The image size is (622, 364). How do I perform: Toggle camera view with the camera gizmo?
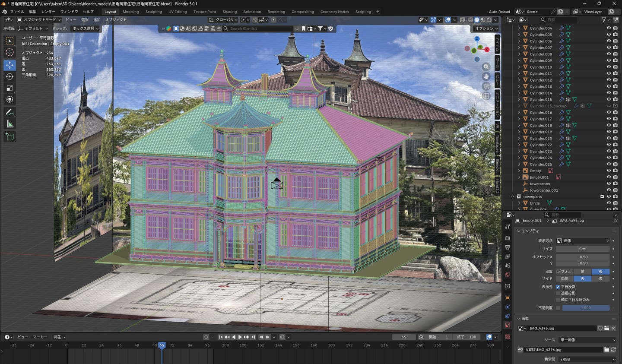coord(486,86)
